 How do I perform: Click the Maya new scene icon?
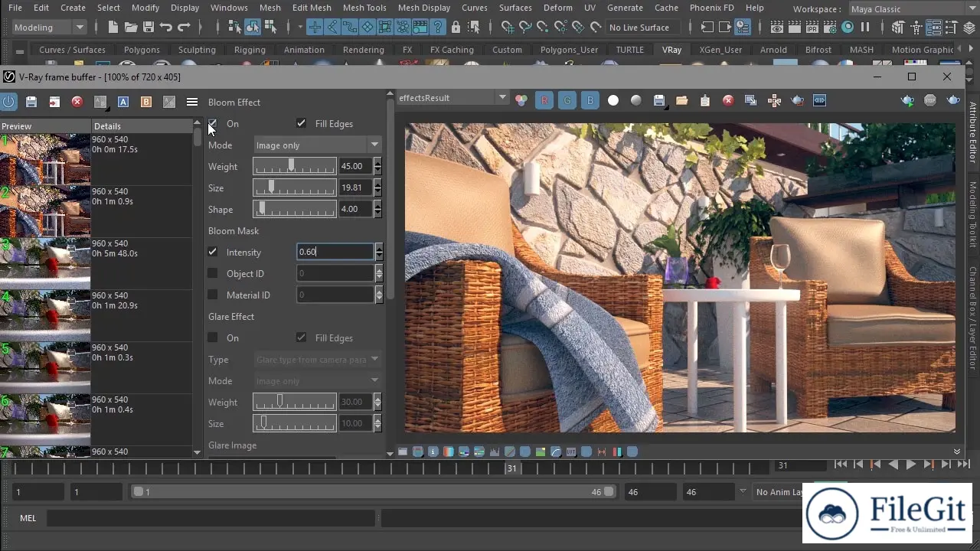pyautogui.click(x=113, y=28)
